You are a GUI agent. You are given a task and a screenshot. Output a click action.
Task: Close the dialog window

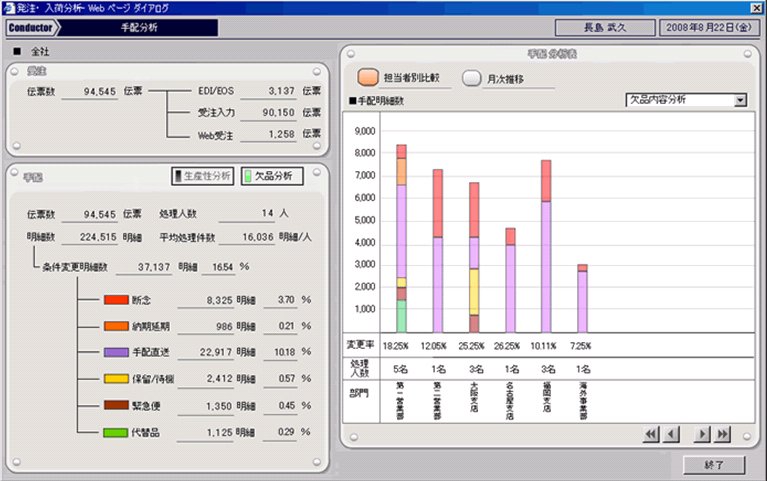pos(756,7)
